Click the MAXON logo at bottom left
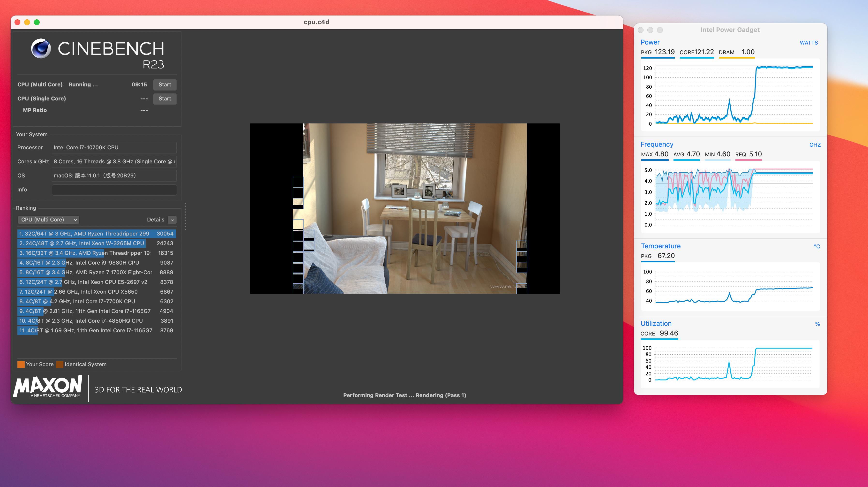868x487 pixels. click(48, 386)
